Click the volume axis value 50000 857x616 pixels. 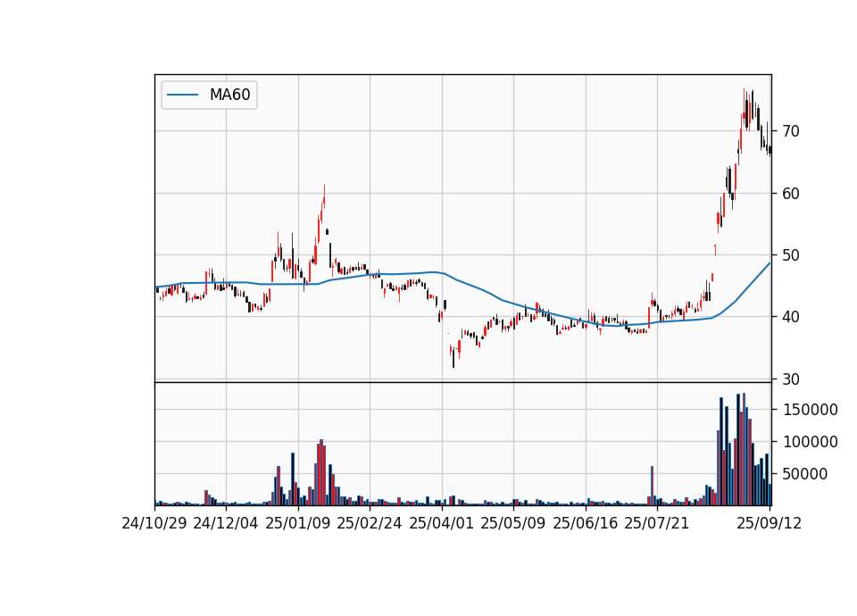805,474
